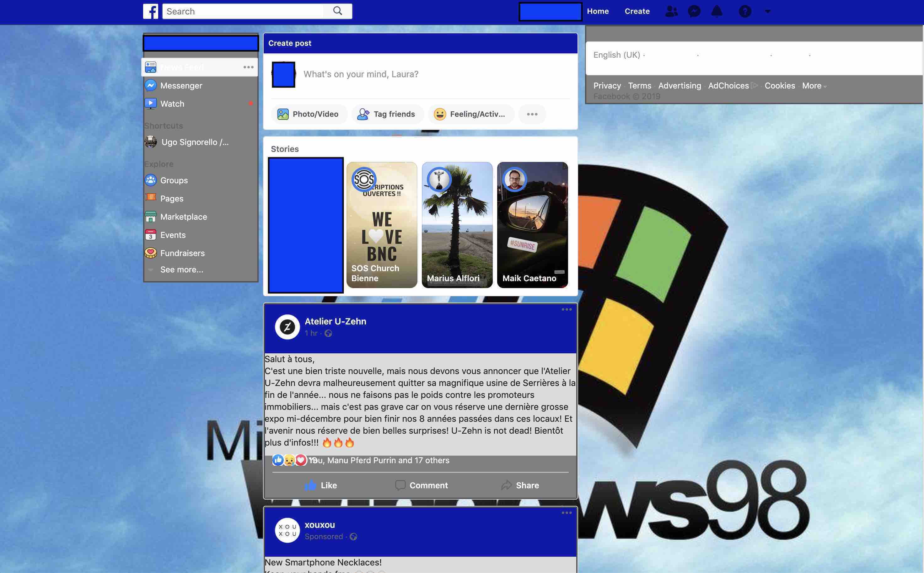Click the Fundraisers heart coin icon

pos(150,253)
